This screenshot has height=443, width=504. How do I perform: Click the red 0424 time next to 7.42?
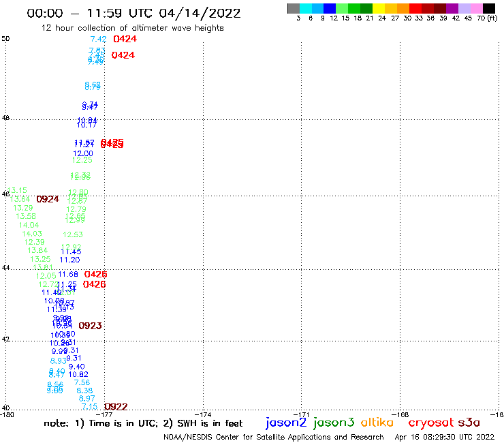point(125,39)
